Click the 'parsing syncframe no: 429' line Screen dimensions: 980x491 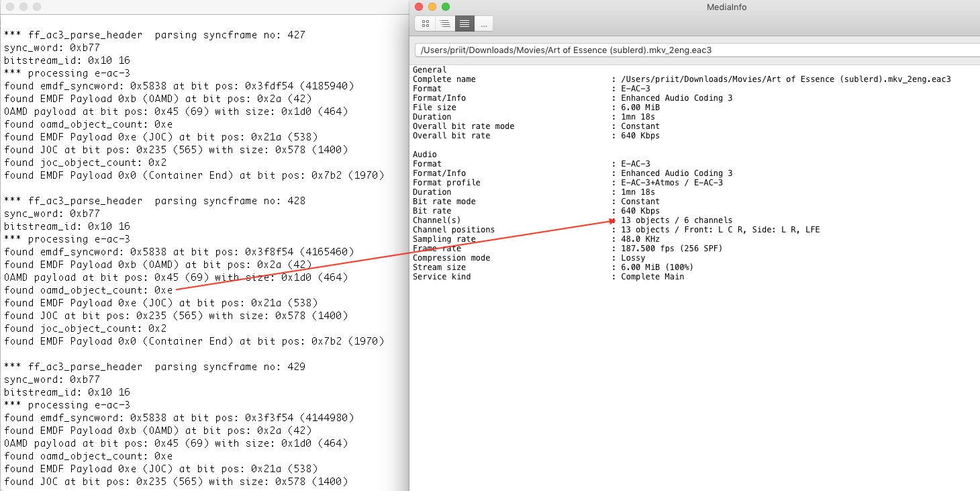[x=154, y=367]
